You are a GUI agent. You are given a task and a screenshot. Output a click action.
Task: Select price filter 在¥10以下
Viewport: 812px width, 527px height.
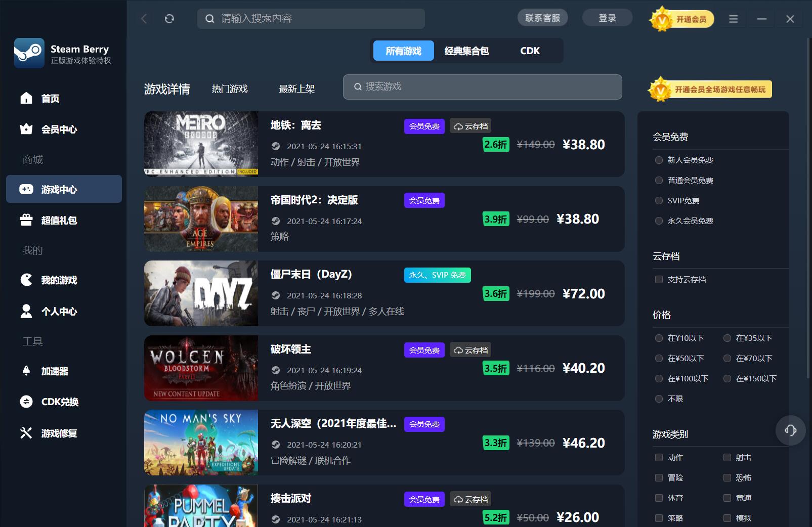click(659, 338)
